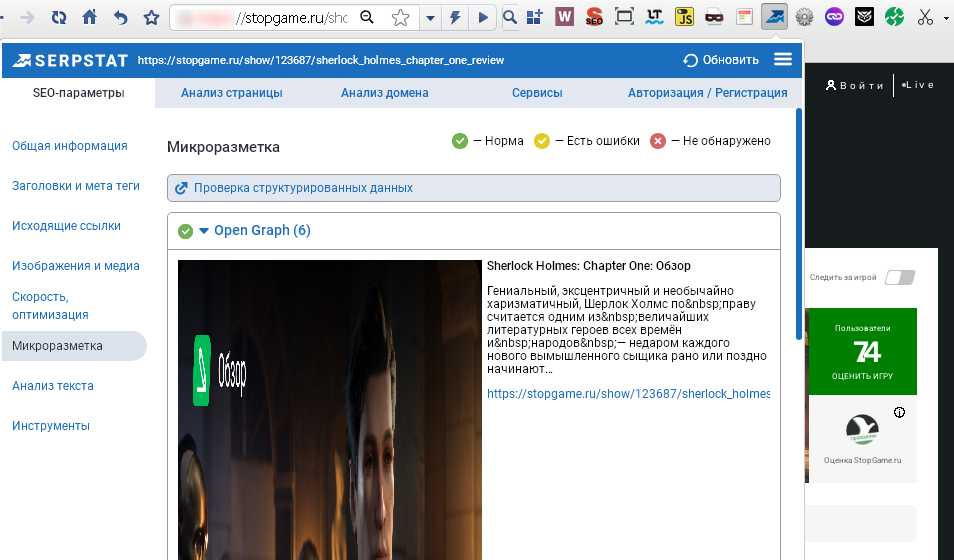Viewport: 954px width, 560px height.
Task: Click the Sherlock Holmes: Chapter One: Обзор title
Action: [x=588, y=266]
